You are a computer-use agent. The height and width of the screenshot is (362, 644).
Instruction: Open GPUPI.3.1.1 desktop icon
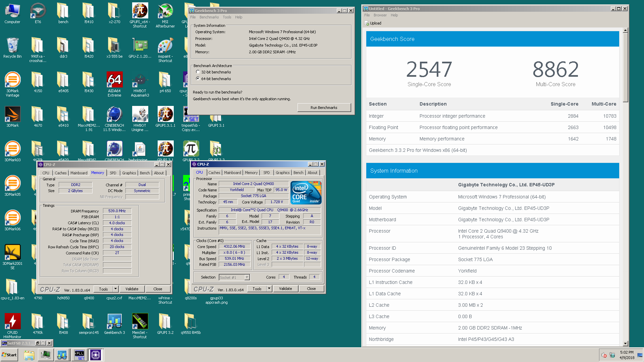click(x=165, y=117)
